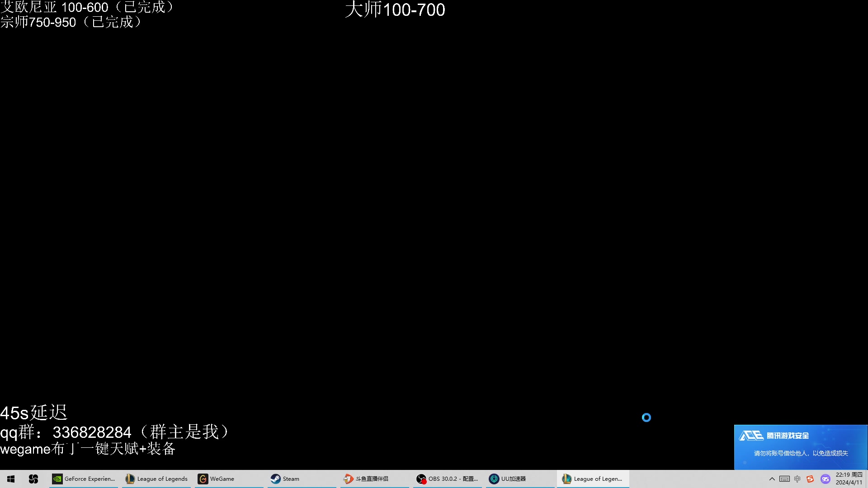Click the loading indicator dot
This screenshot has height=488, width=868.
(x=646, y=417)
